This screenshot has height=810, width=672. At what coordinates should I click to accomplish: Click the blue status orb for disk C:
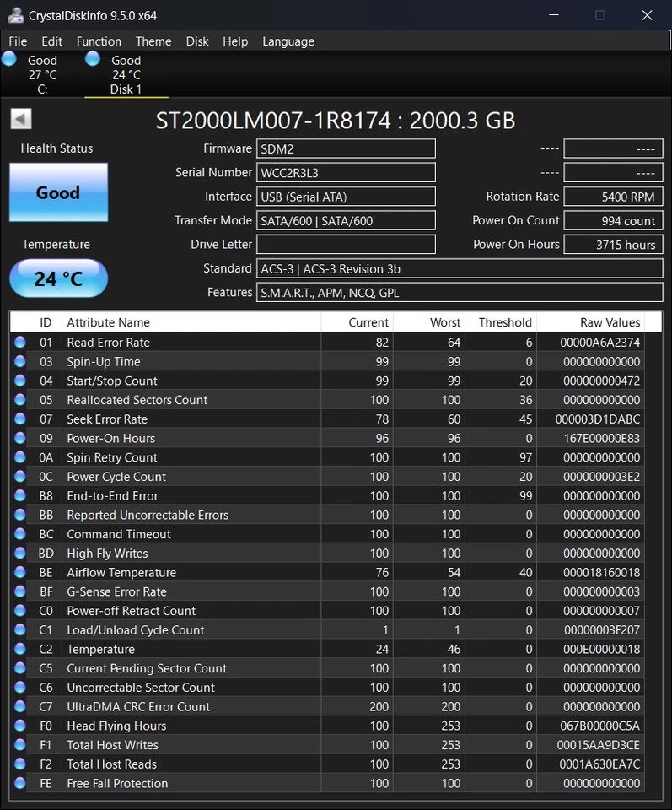(8, 59)
